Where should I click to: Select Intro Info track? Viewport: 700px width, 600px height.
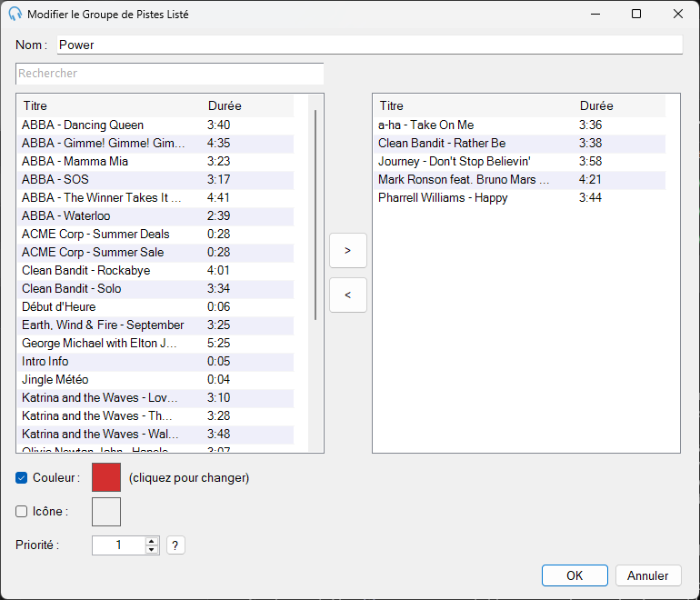tap(155, 362)
